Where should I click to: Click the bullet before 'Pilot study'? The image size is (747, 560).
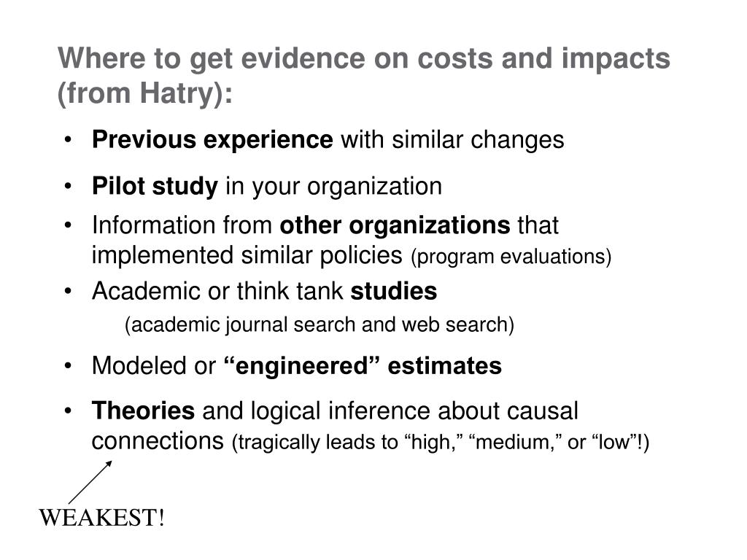point(68,186)
